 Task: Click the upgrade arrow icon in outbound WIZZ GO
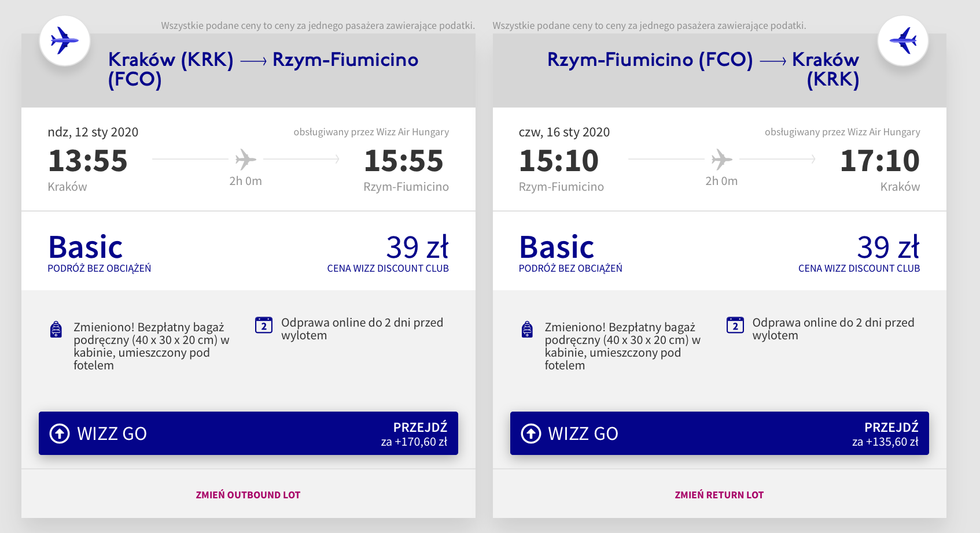[x=60, y=434]
